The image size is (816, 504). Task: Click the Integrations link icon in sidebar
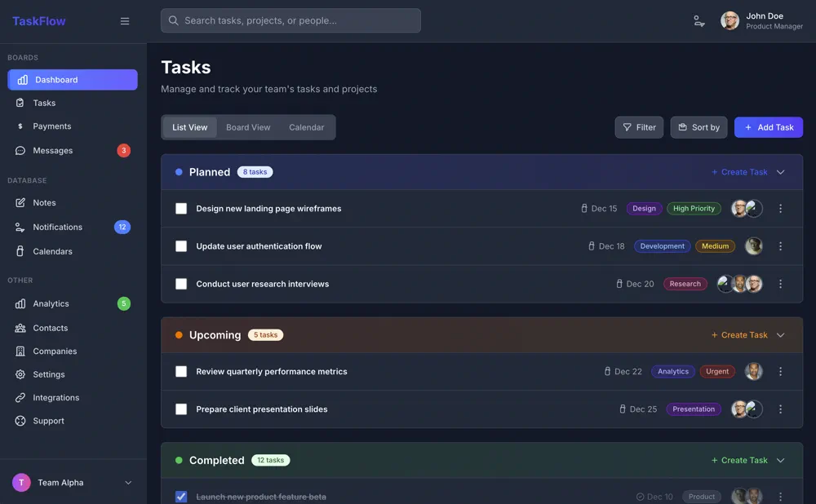click(x=20, y=398)
